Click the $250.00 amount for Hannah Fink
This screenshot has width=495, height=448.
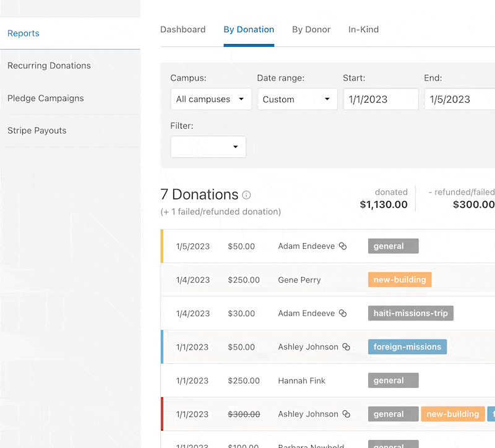[x=244, y=381]
